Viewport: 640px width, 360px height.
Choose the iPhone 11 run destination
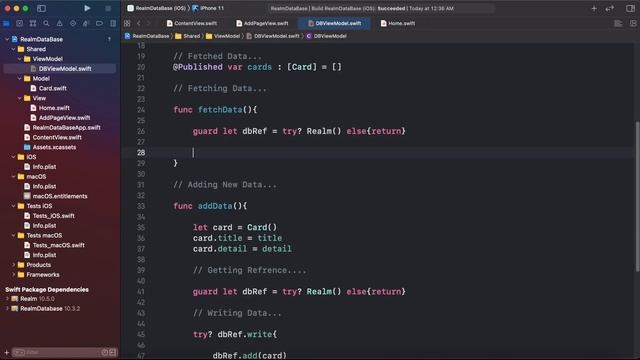(208, 8)
